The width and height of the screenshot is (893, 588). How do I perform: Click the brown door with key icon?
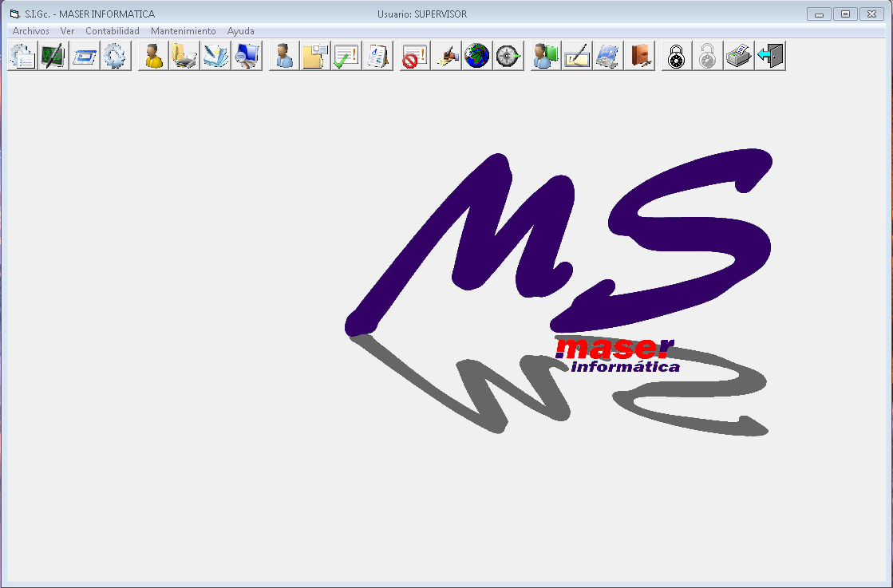(639, 56)
